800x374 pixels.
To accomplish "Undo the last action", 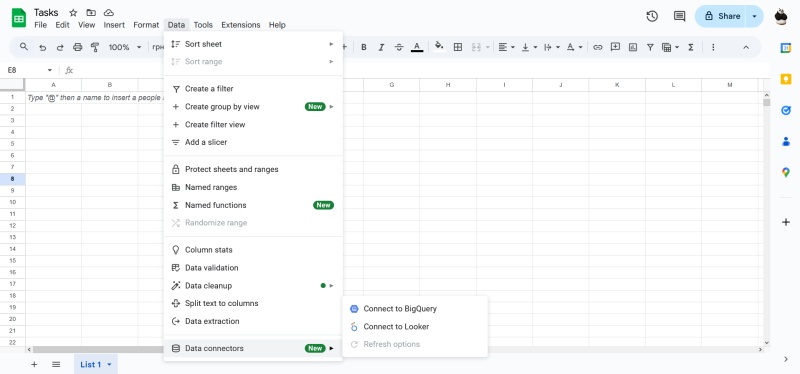I will pyautogui.click(x=42, y=47).
